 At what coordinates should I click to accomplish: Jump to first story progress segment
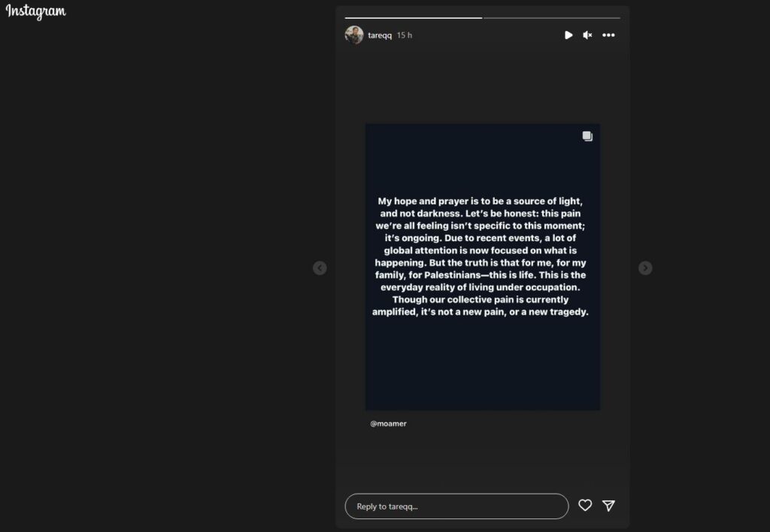(x=414, y=18)
